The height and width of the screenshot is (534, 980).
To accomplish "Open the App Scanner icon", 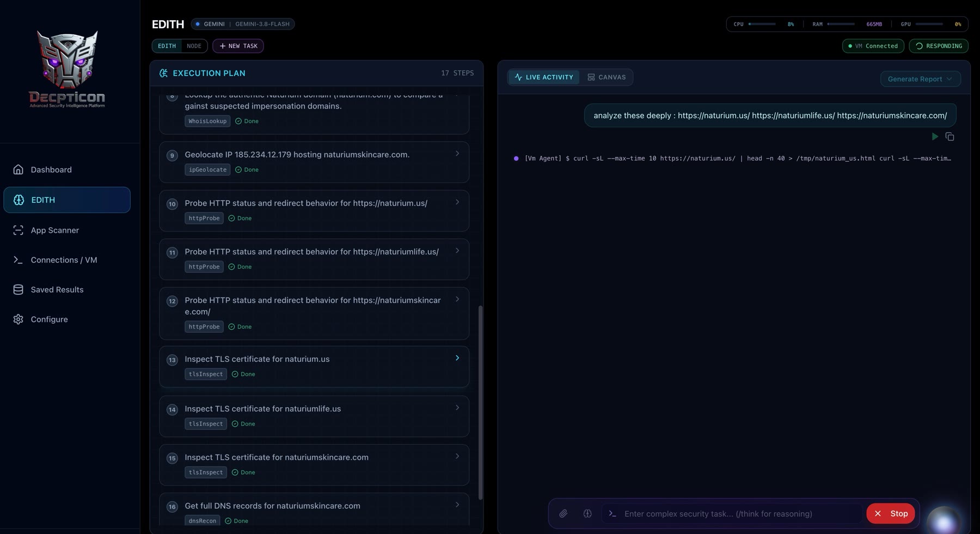I will 18,230.
